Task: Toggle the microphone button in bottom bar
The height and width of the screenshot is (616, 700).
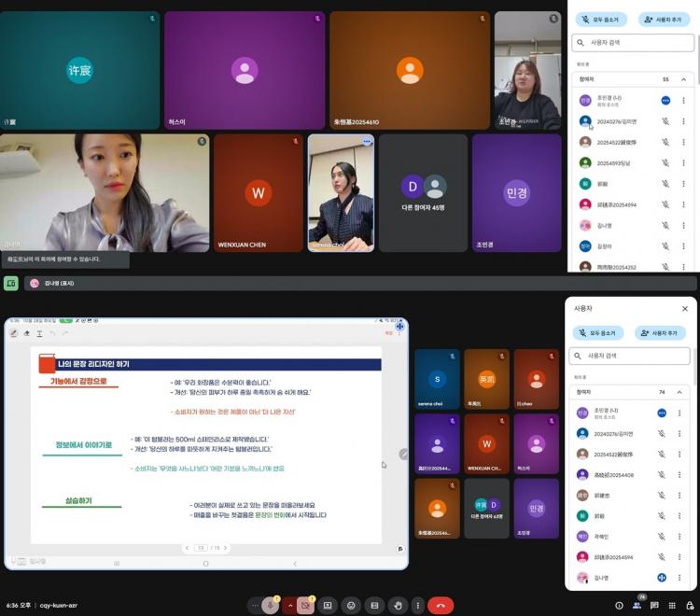Action: pos(272,605)
